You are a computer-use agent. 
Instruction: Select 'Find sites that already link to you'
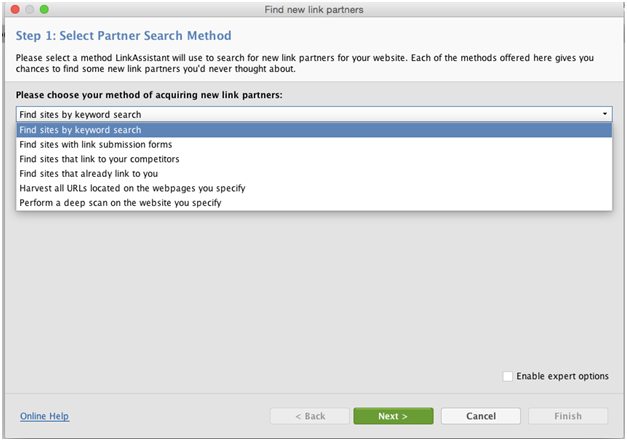pyautogui.click(x=314, y=174)
